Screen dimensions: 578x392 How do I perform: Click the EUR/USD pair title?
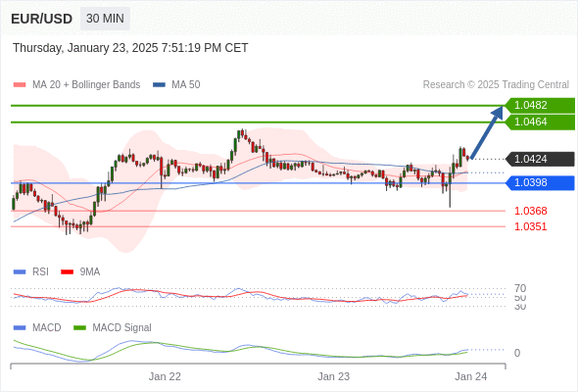(42, 19)
